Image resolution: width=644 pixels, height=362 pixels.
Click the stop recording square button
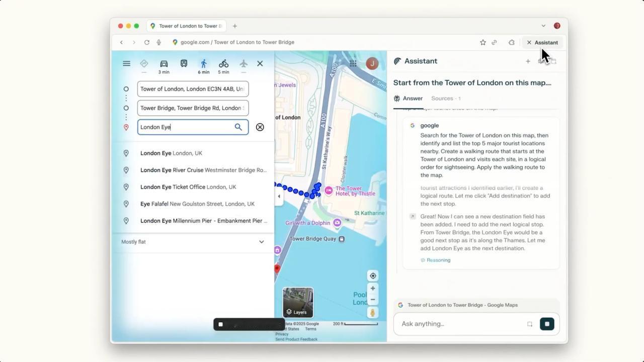pyautogui.click(x=220, y=324)
